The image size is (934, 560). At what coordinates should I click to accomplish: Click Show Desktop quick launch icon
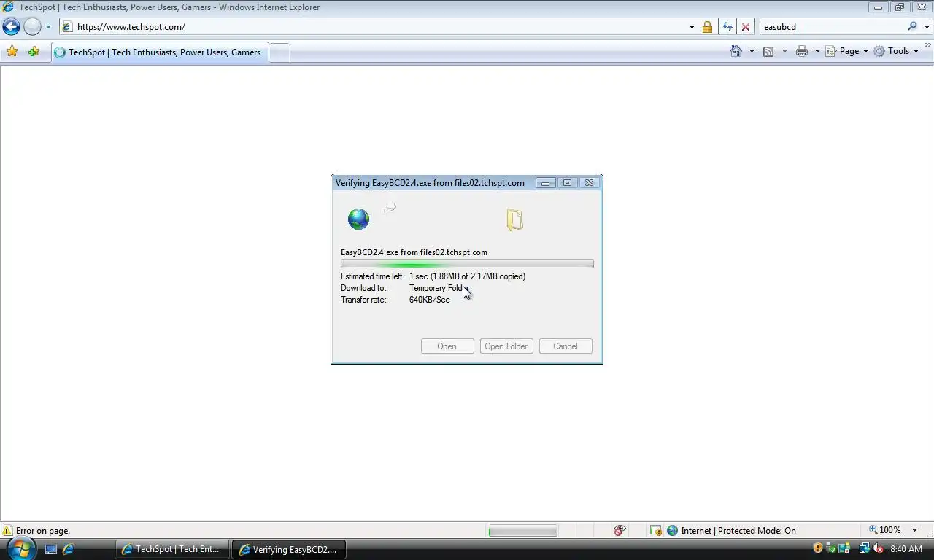51,550
